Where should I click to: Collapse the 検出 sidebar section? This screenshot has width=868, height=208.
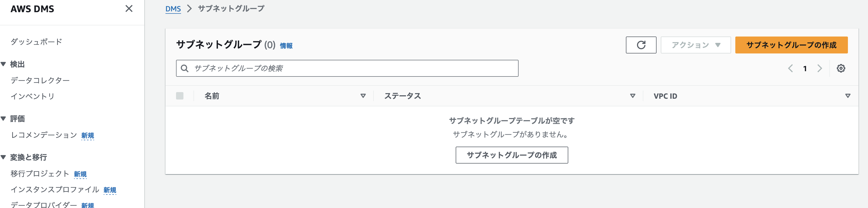(x=4, y=64)
